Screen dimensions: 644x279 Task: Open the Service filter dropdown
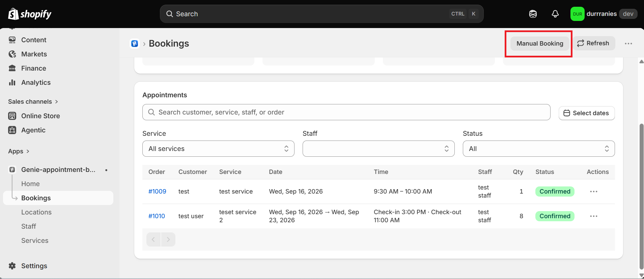tap(218, 149)
